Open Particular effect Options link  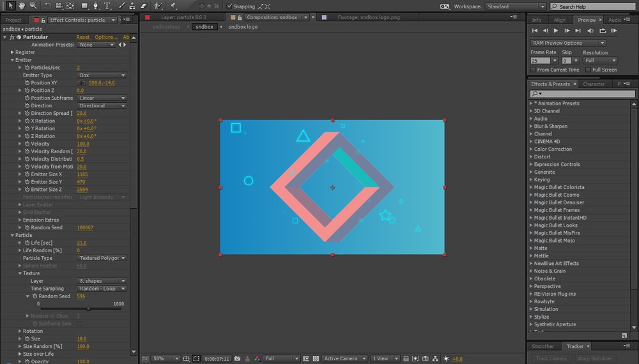coord(105,37)
